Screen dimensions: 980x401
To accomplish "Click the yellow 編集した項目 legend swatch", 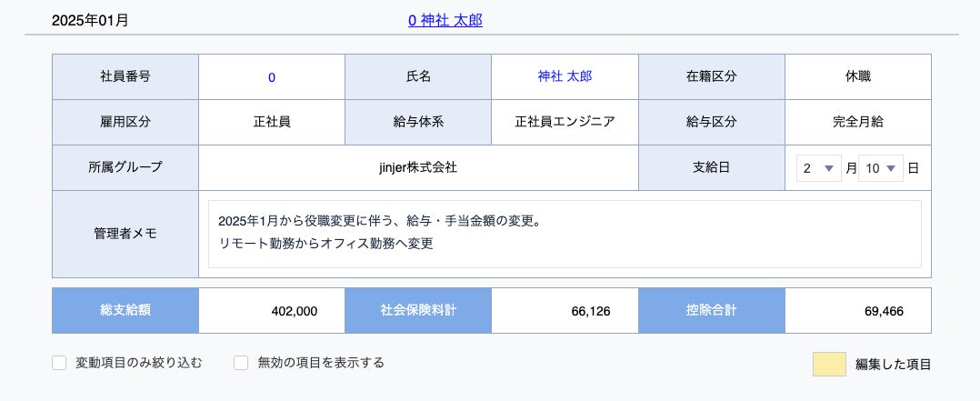I will click(829, 364).
